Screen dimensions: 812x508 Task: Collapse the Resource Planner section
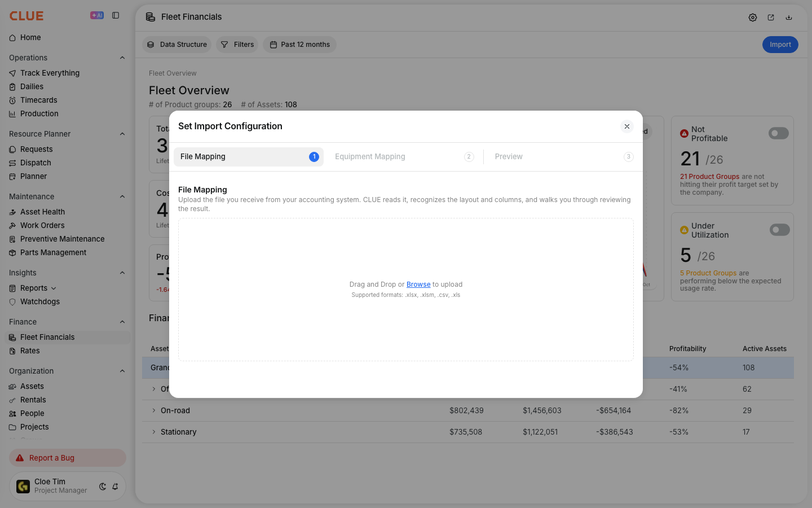[x=122, y=134]
